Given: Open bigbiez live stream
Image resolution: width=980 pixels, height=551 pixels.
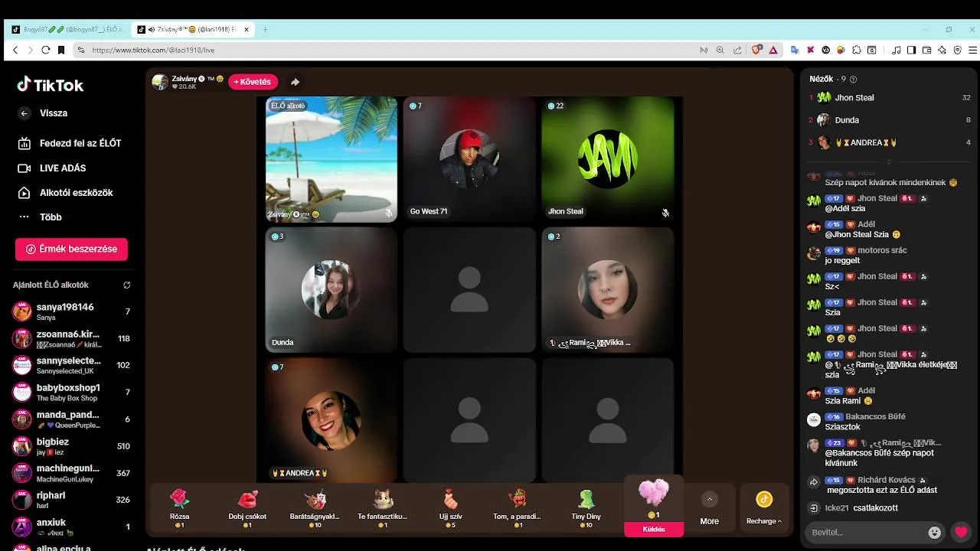Looking at the screenshot, I should pos(71,446).
